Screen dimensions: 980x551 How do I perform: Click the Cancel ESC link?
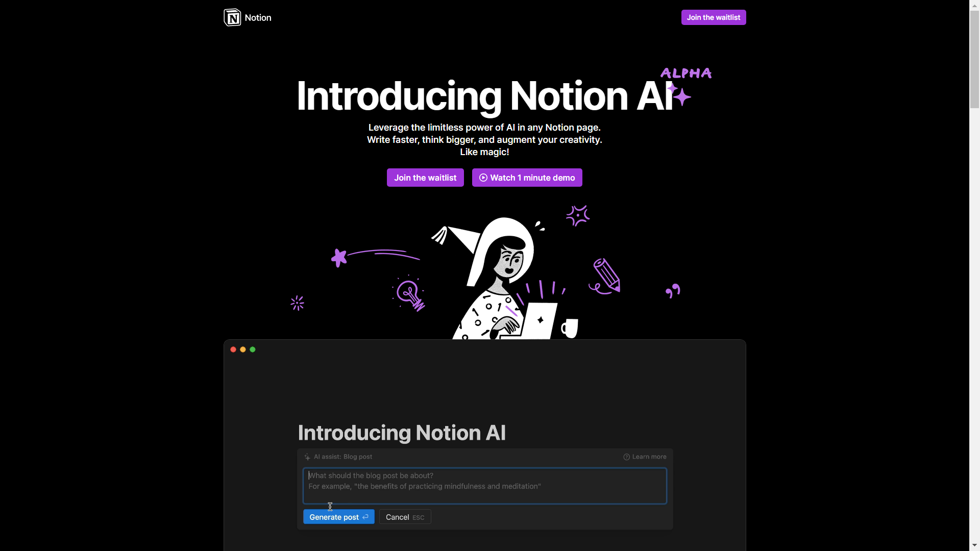405,517
